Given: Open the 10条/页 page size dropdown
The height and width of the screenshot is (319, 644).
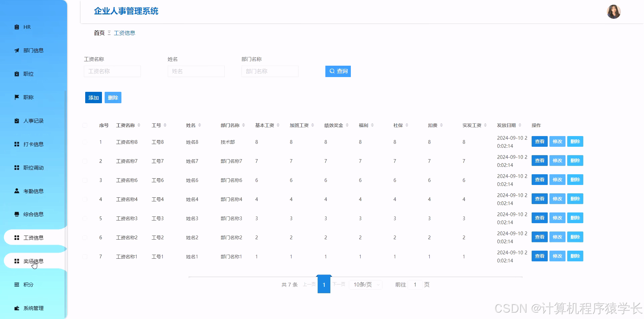Looking at the screenshot, I should pos(365,284).
